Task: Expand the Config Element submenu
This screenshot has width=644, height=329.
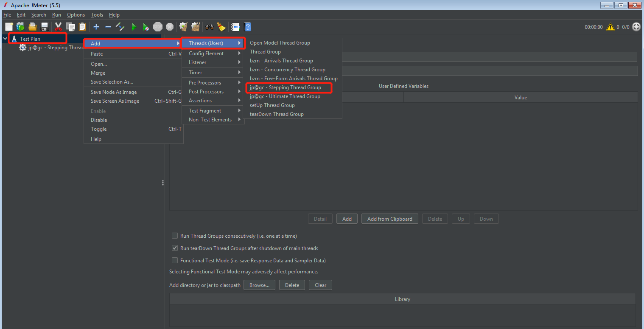Action: tap(213, 53)
